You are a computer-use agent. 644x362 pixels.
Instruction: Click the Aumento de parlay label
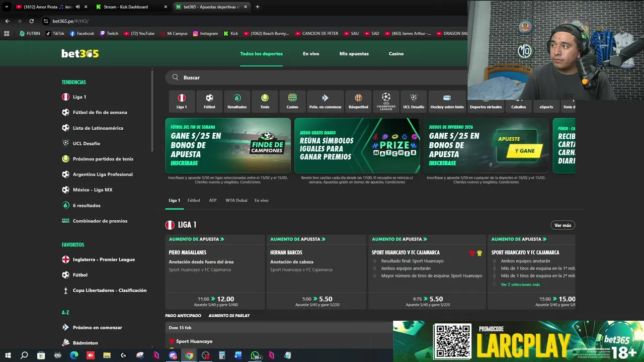(x=229, y=316)
